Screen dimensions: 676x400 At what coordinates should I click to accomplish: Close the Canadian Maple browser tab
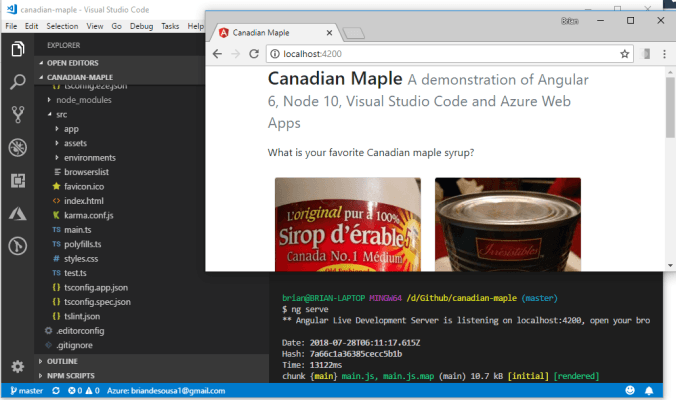(329, 33)
